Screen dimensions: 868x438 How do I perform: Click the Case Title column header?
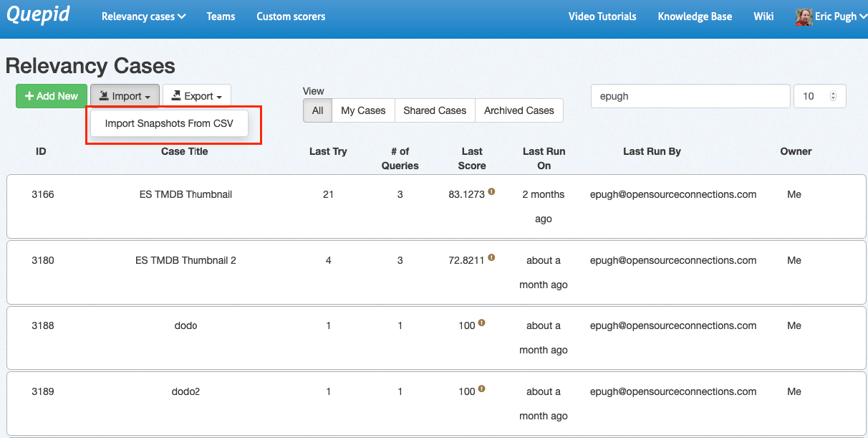click(185, 151)
